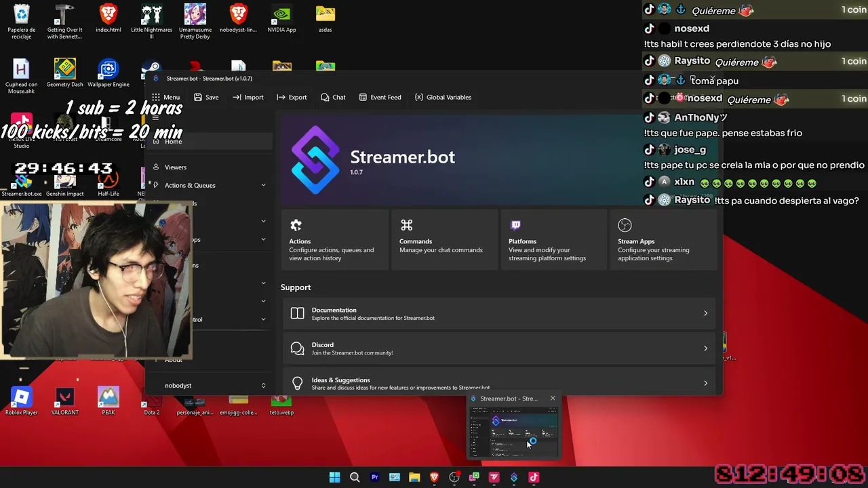
Task: Click the Menu grid icon
Action: coord(156,97)
